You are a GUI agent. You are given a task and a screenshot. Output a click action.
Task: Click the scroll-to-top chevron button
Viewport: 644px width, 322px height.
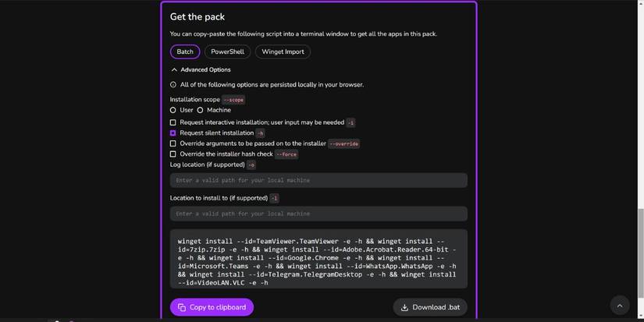click(x=619, y=306)
